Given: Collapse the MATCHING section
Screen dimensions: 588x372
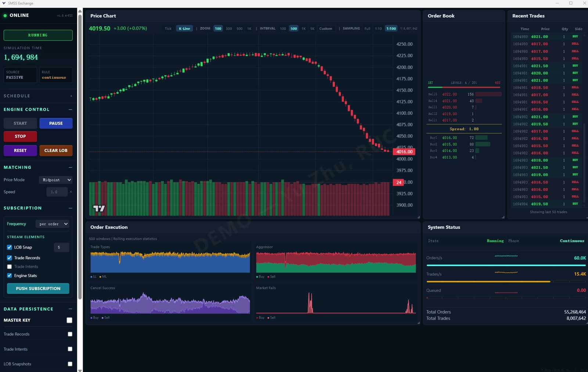Looking at the screenshot, I should coord(70,167).
